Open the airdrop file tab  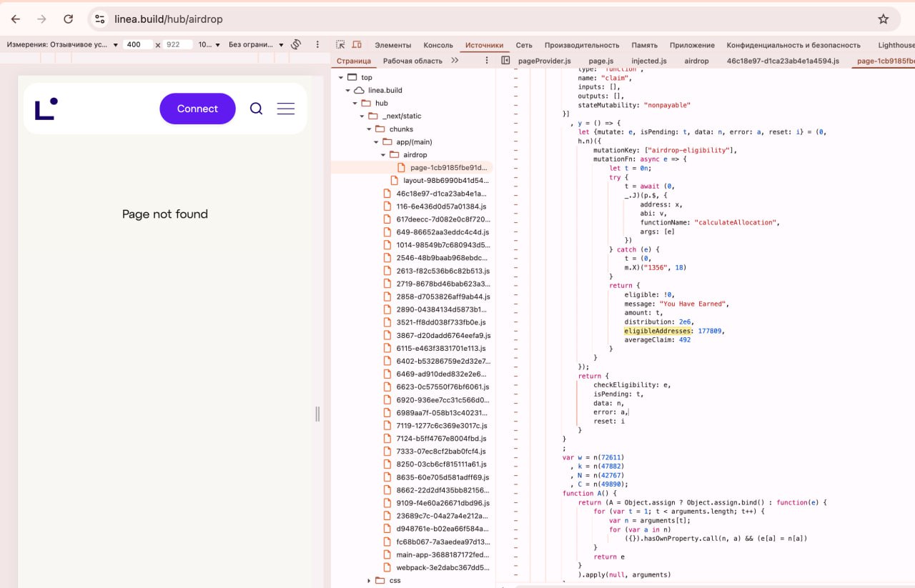697,61
